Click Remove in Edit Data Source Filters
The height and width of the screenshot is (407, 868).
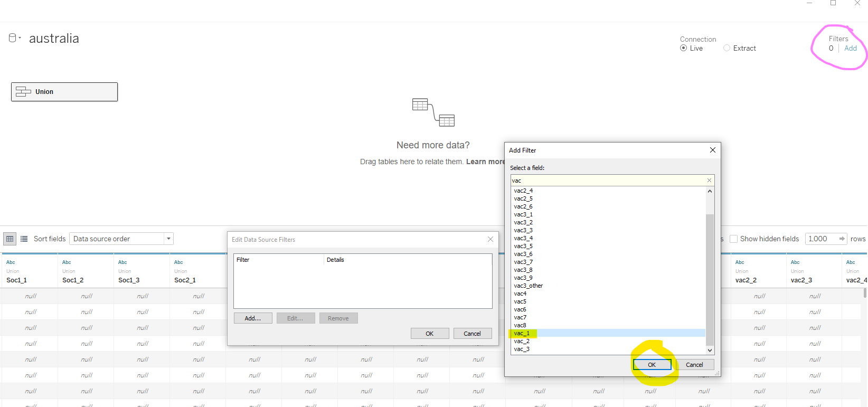[338, 318]
